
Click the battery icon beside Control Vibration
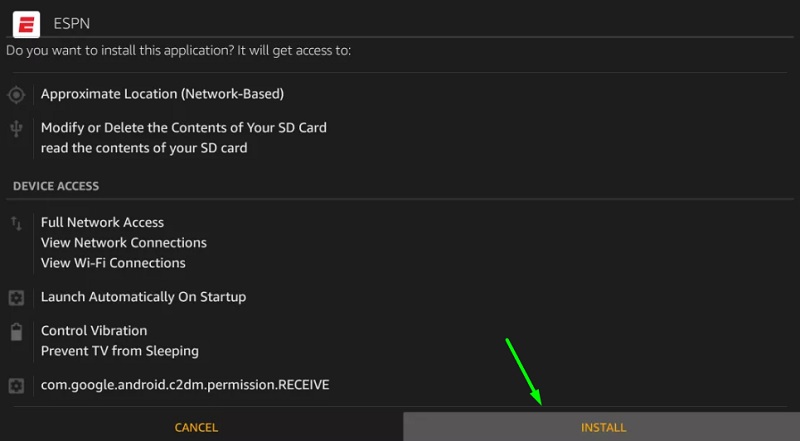[x=16, y=332]
